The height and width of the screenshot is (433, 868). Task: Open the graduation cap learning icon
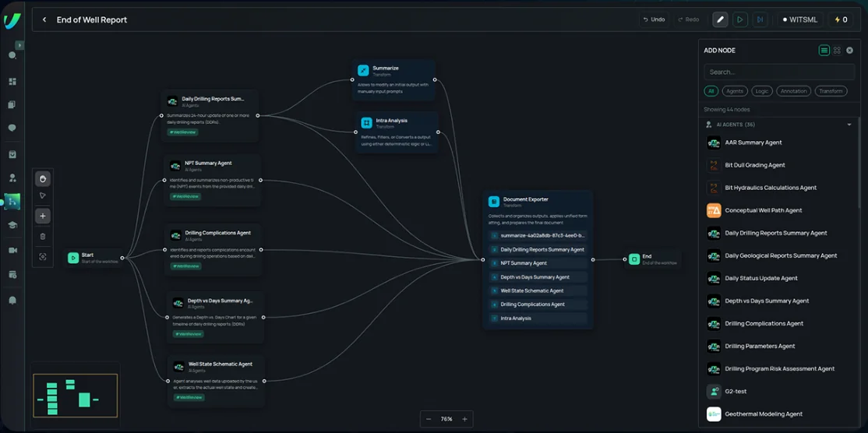(12, 225)
